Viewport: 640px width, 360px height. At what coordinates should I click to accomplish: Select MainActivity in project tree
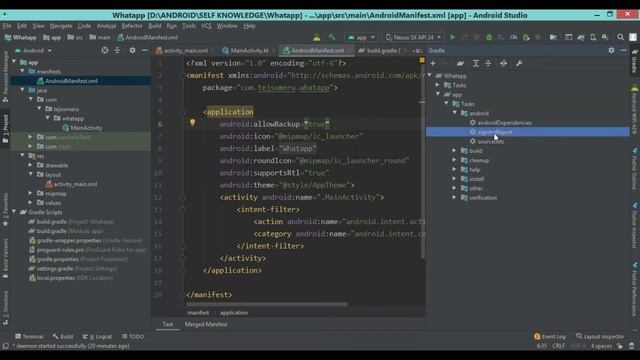86,128
